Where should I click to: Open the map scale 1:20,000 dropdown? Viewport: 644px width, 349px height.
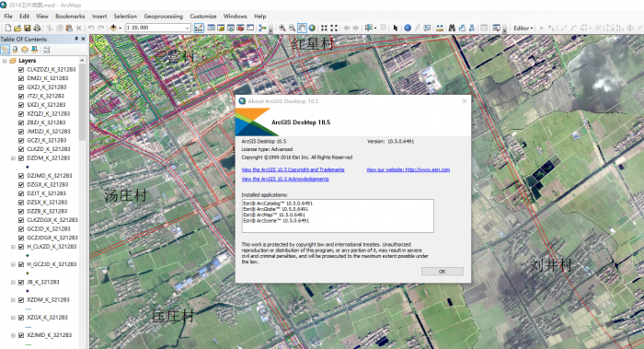(188, 28)
